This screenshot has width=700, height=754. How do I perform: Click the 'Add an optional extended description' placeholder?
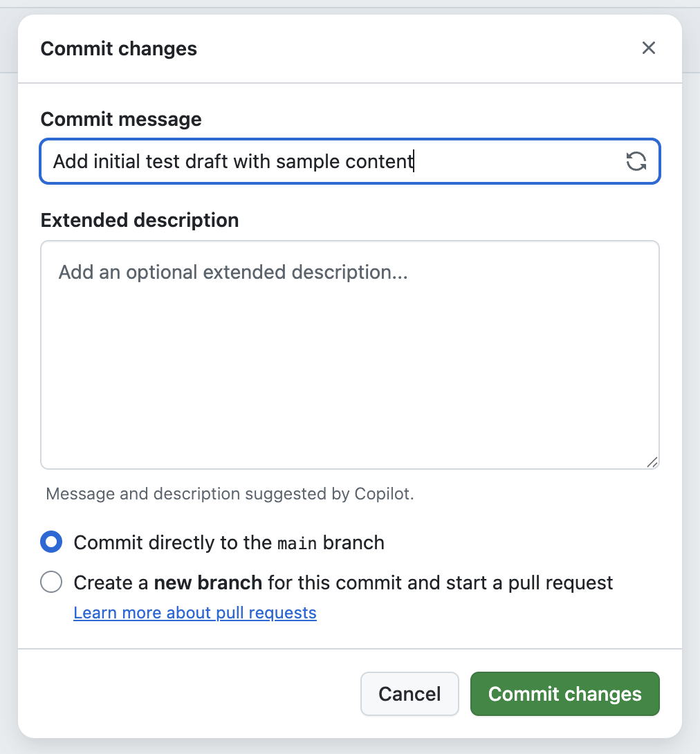point(233,272)
